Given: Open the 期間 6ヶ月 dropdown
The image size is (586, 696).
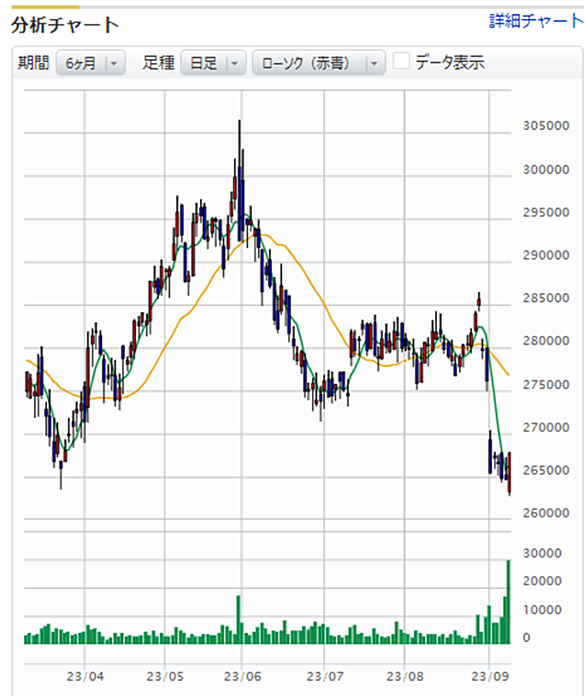Looking at the screenshot, I should [x=91, y=63].
